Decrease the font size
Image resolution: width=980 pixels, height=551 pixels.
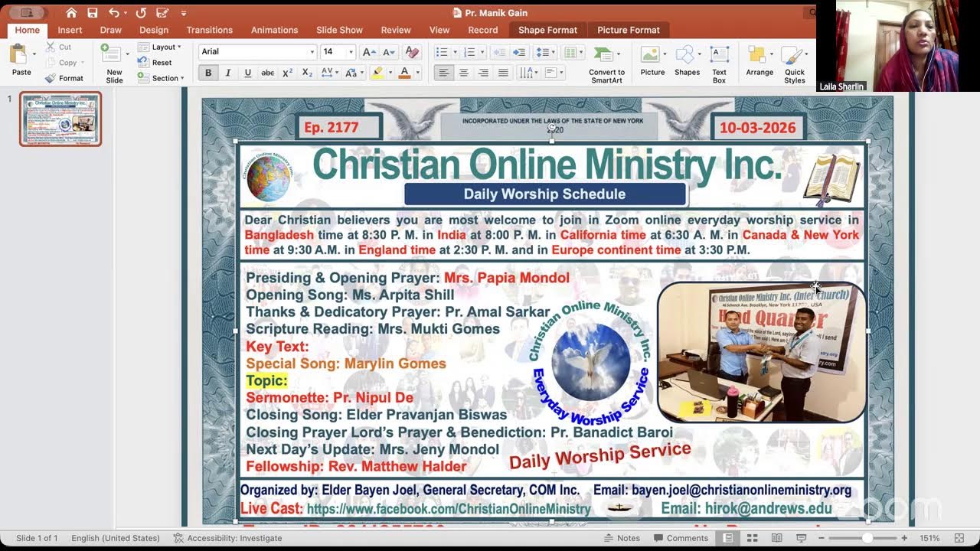(x=389, y=52)
